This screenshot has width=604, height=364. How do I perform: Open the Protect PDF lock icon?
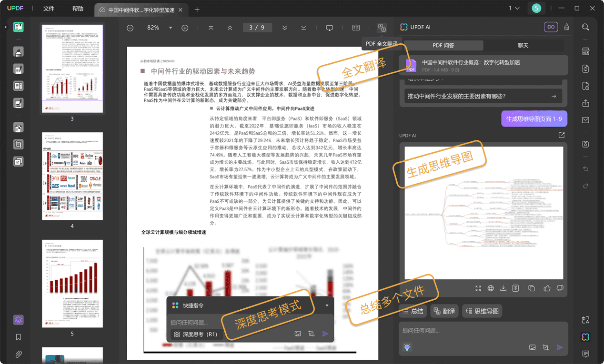(x=586, y=86)
